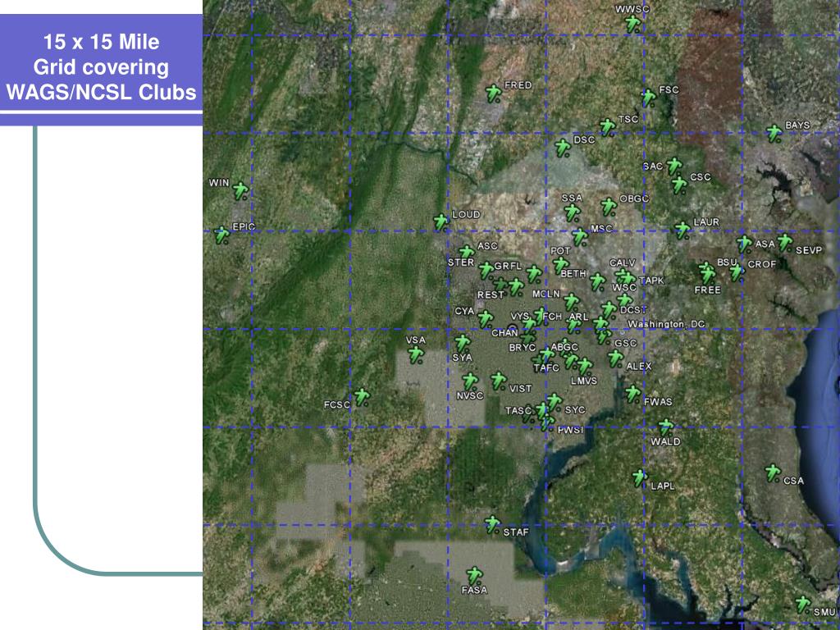Click the LAUR soccer marker
Viewport: 840px width, 630px height.
pyautogui.click(x=682, y=231)
